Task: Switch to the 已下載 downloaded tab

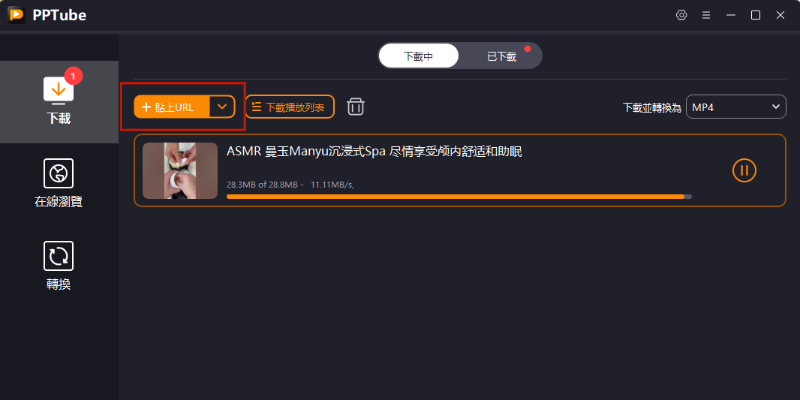Action: tap(501, 56)
